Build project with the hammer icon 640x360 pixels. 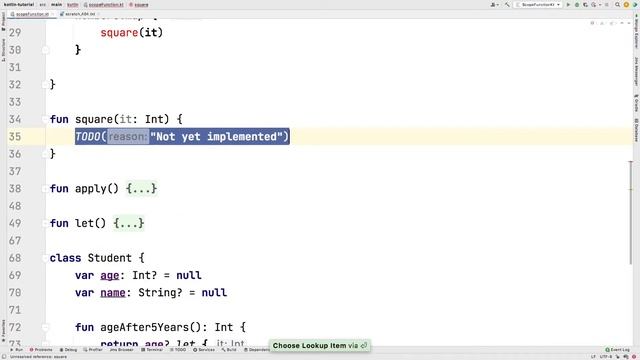click(507, 4)
